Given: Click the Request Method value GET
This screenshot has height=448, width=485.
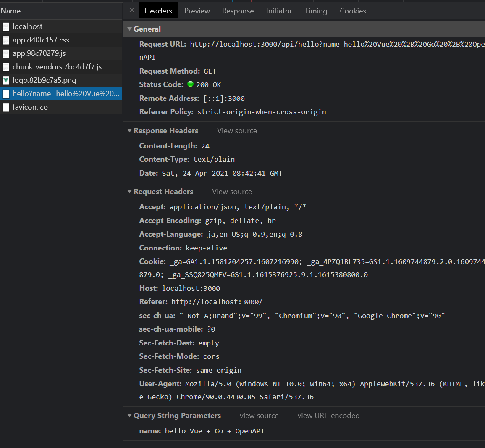Looking at the screenshot, I should pos(210,71).
